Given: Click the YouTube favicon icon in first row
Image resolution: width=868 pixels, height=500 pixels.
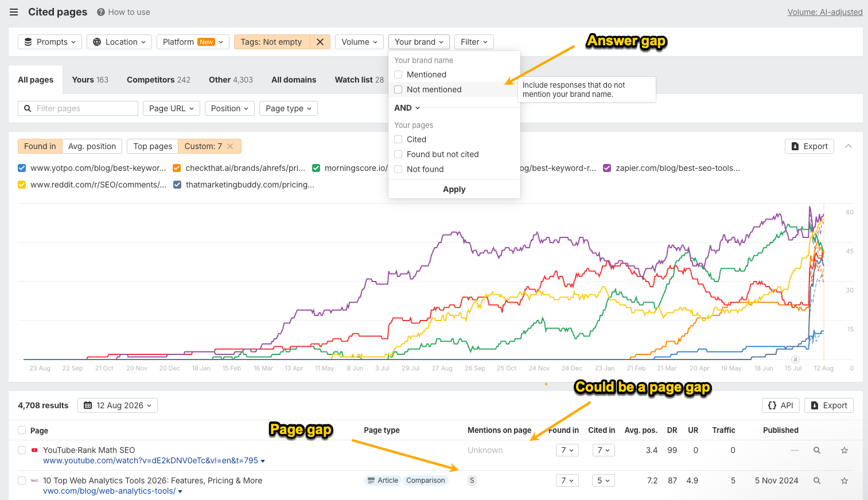Looking at the screenshot, I should click(34, 450).
